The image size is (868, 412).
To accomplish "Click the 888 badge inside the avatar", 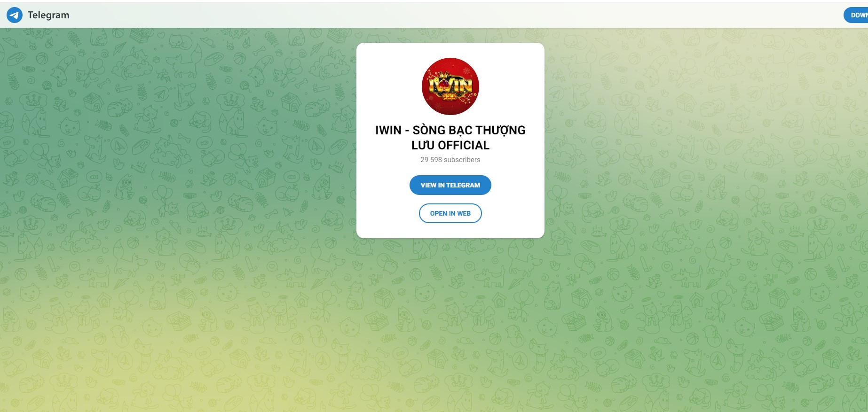I will click(450, 97).
